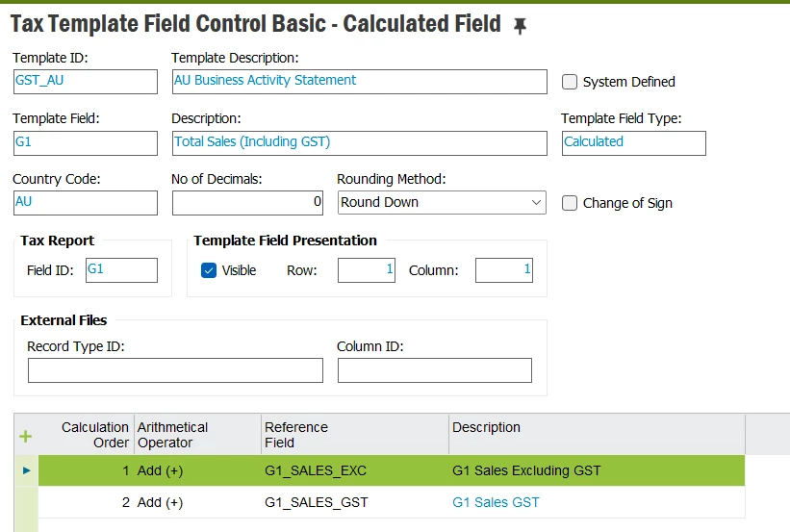The image size is (790, 532).
Task: Click the Reference Field column header
Action: click(296, 435)
